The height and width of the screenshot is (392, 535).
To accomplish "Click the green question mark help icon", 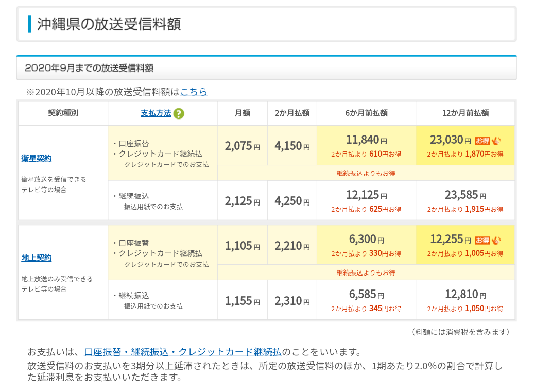I will coord(179,114).
